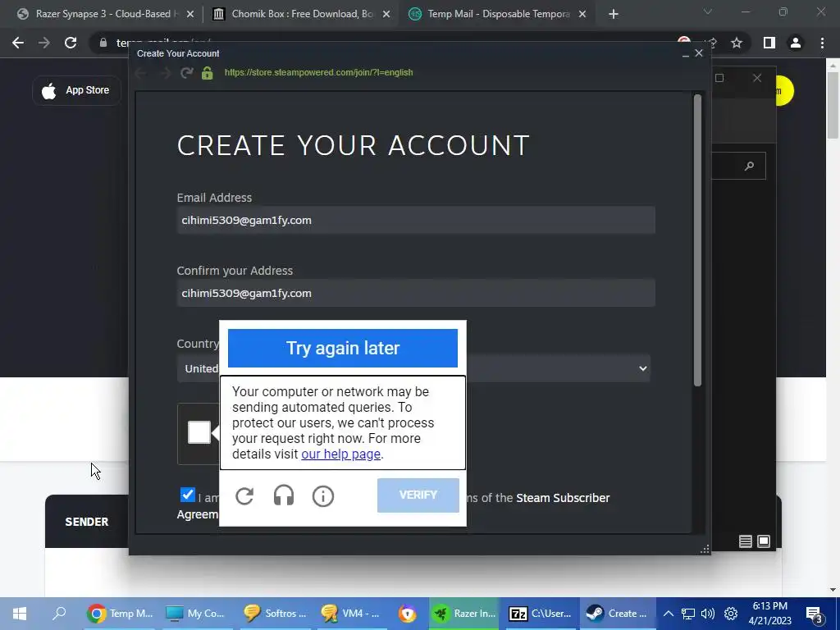Open the Chrome profile menu
The image size is (840, 630).
796,43
